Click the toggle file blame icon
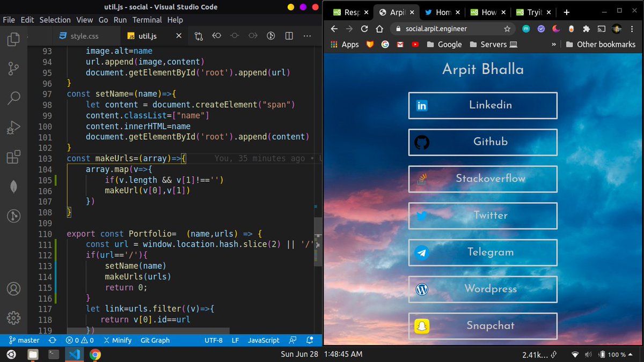 point(271,36)
